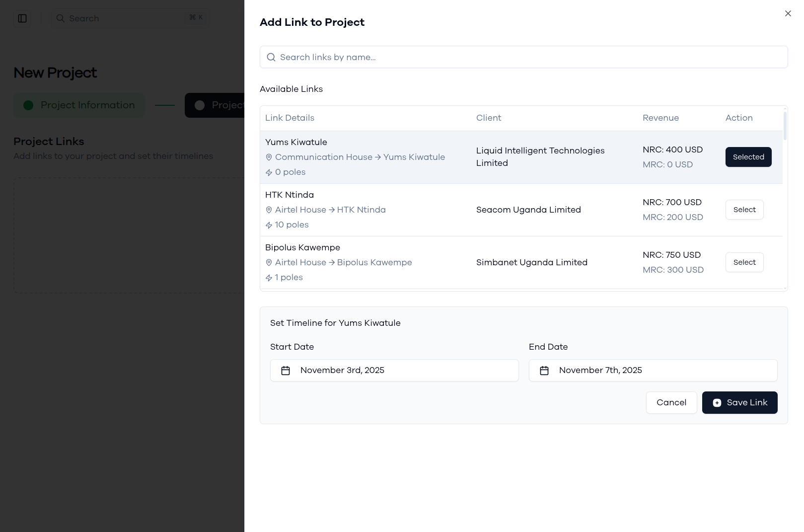The height and width of the screenshot is (532, 804).
Task: Click the location pin icon for HTK Ntinda
Action: [x=269, y=210]
